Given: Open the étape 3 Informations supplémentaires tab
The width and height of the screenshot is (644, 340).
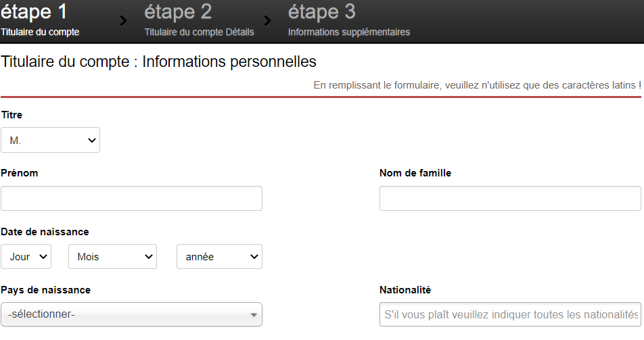Looking at the screenshot, I should pyautogui.click(x=348, y=20).
